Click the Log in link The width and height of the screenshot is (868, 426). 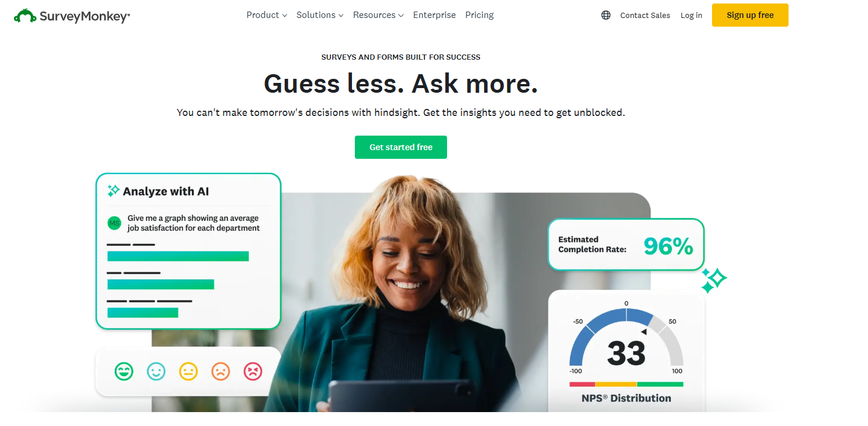(x=691, y=16)
